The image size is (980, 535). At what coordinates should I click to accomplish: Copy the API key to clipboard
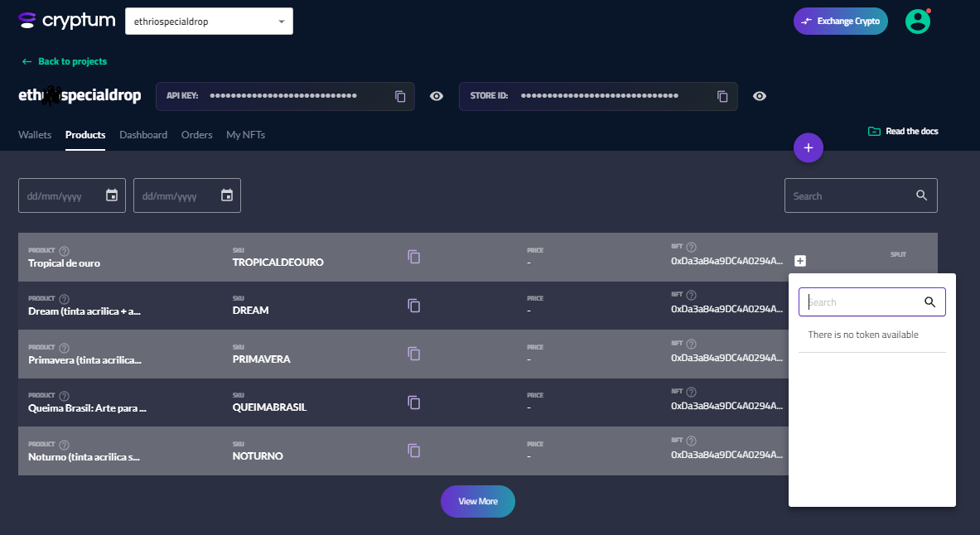click(400, 96)
